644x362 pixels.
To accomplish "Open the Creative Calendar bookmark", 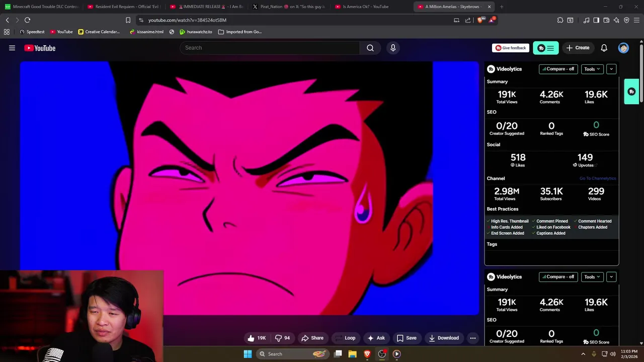I will pyautogui.click(x=99, y=32).
